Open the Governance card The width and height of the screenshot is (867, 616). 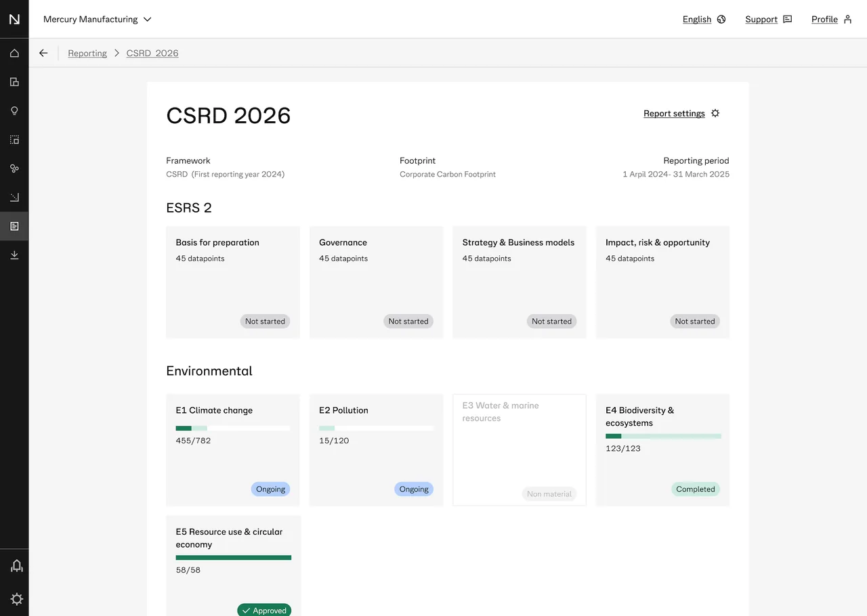point(377,282)
